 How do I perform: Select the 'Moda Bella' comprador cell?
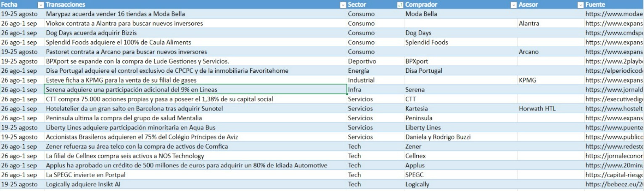click(461, 14)
